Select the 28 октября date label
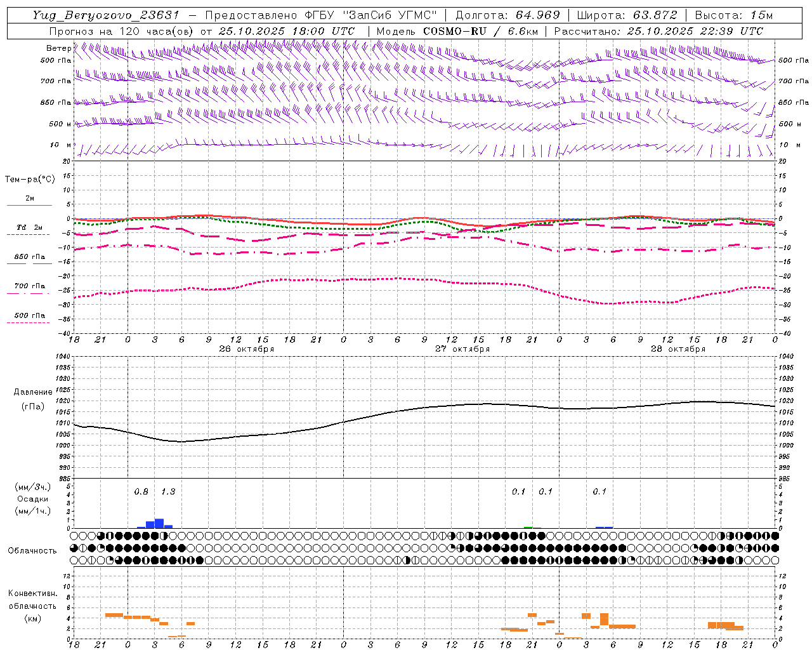 click(x=678, y=349)
